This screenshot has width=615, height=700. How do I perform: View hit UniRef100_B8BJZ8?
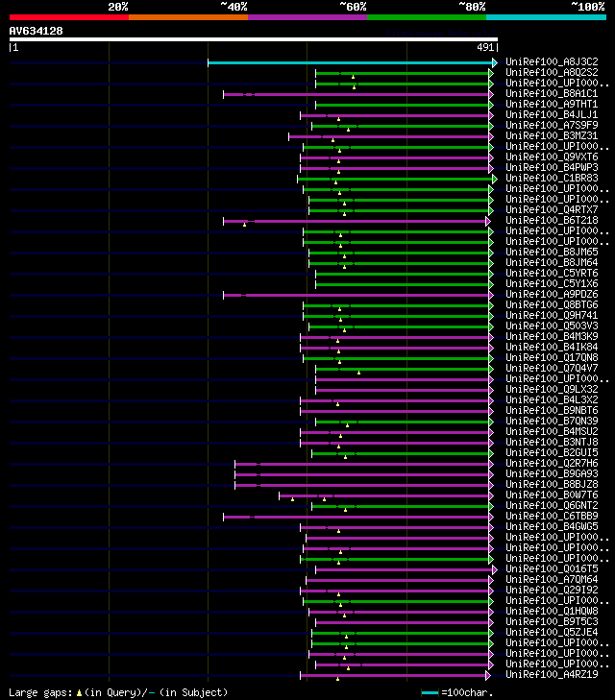552,484
